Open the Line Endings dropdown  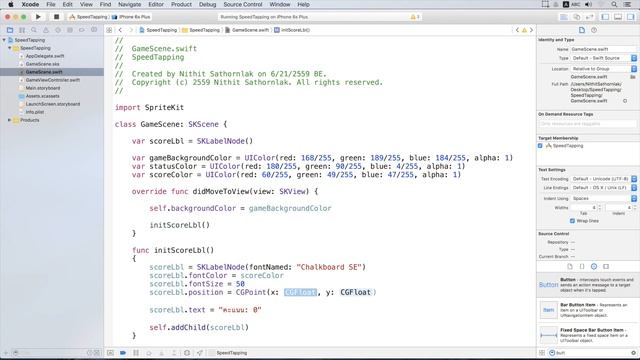(604, 188)
